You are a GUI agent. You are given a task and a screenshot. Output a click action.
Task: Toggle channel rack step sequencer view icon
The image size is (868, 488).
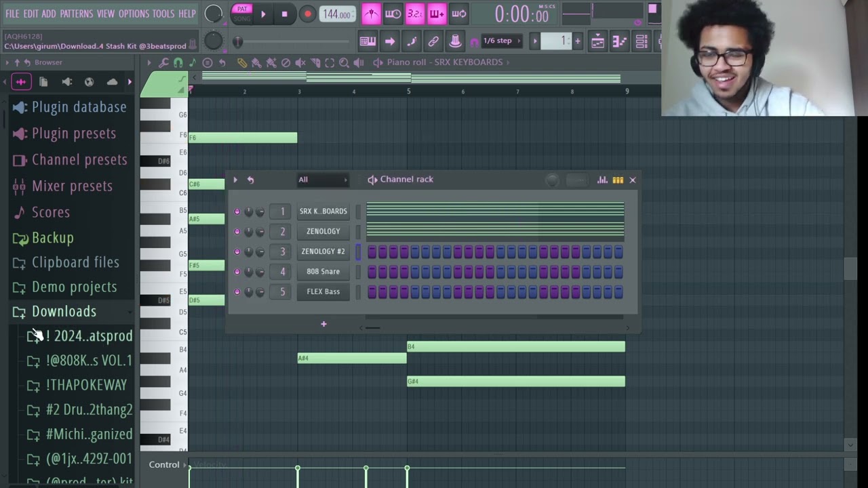tap(618, 180)
